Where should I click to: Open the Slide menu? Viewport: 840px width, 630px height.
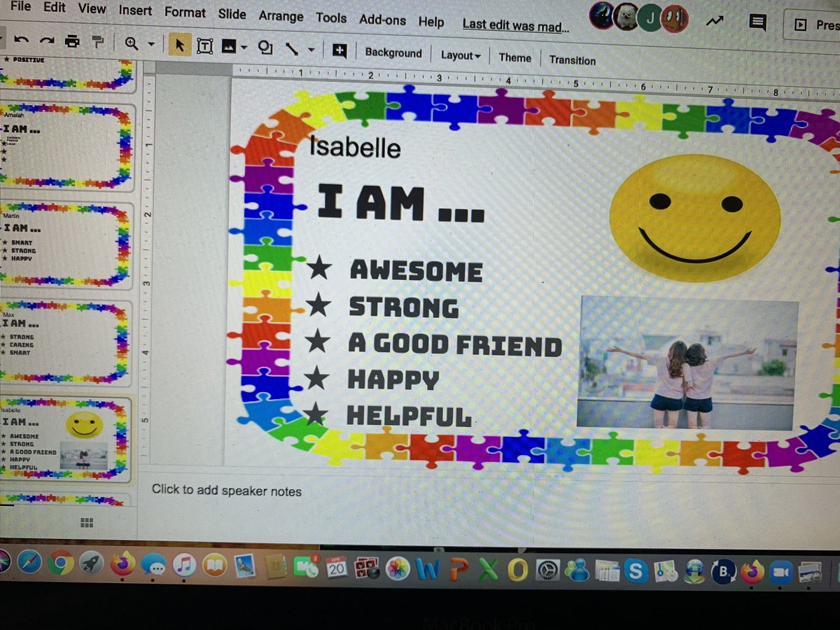pyautogui.click(x=232, y=14)
